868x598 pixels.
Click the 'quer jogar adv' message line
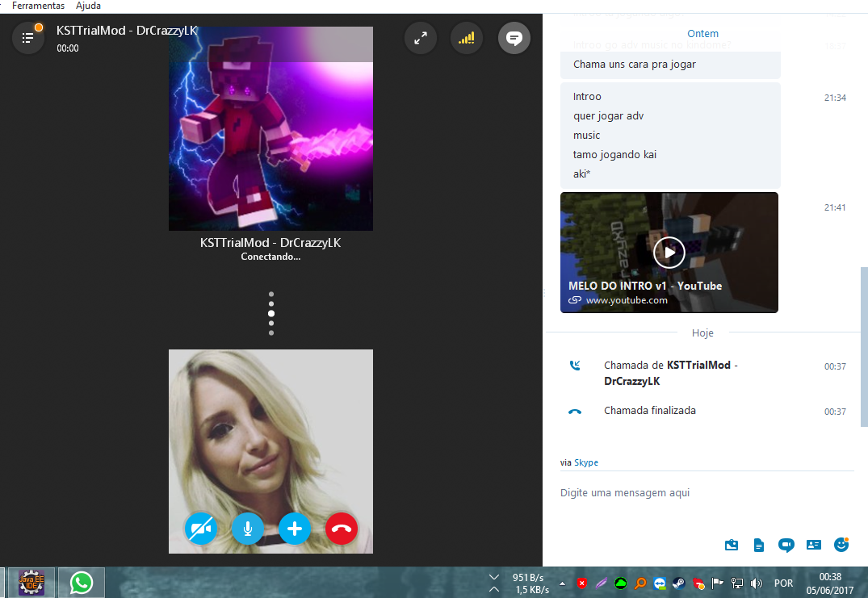[608, 115]
